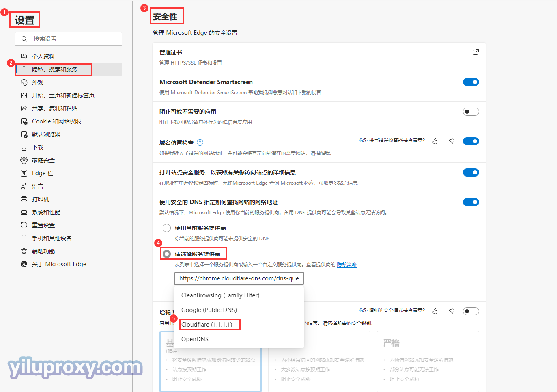557x392 pixels.
Task: Click the search icon in the settings search box
Action: tap(24, 39)
